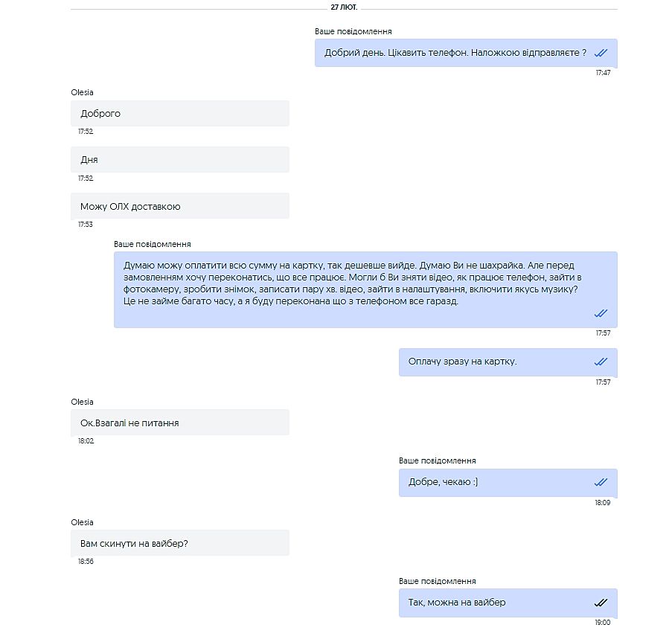Click the Olesia sender name above "Доброго"
672x642 pixels.
83,92
